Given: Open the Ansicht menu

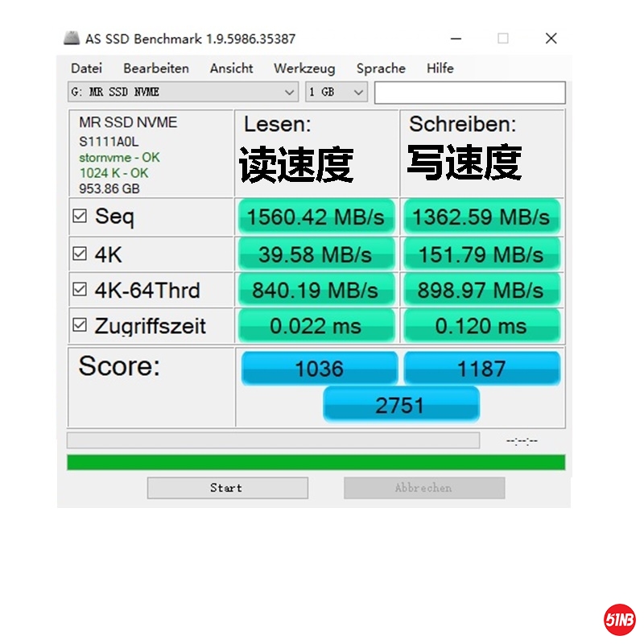Looking at the screenshot, I should [231, 68].
